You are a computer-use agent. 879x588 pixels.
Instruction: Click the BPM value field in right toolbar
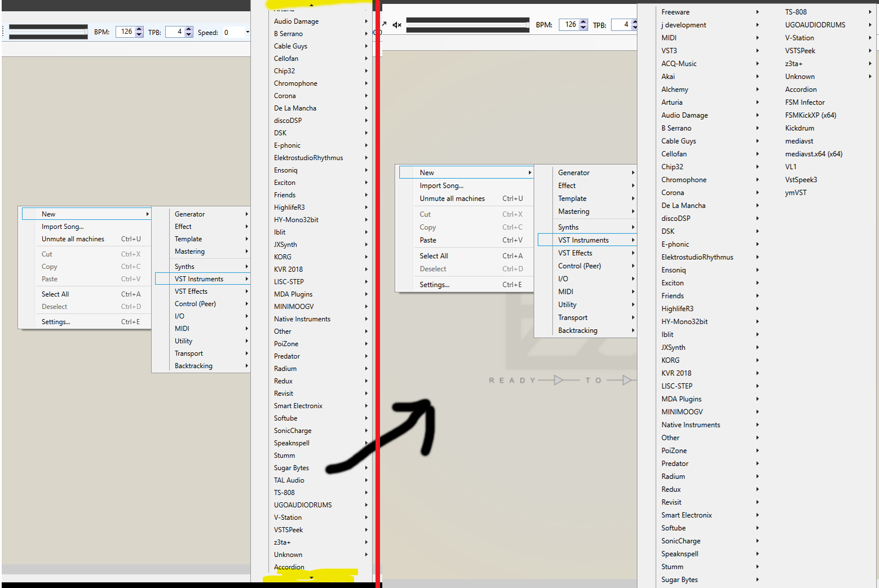[x=569, y=25]
